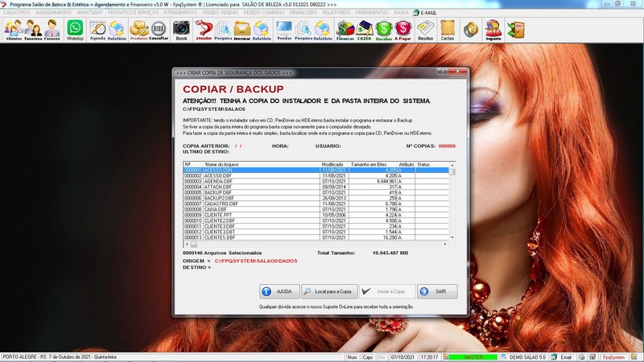Open the Clientes toolbar icon

(14, 30)
